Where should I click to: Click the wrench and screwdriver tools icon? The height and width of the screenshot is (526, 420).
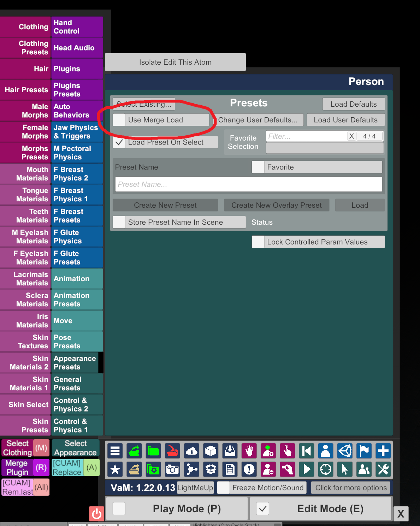(383, 469)
